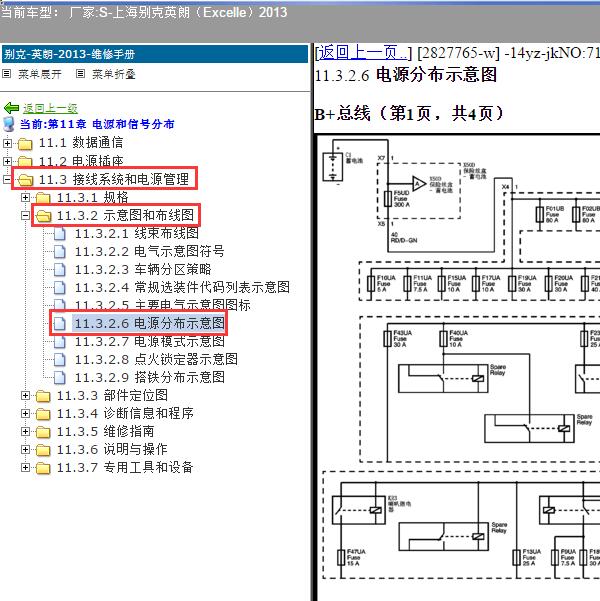Open 11.3.2.5 主要电气示意图图标 page

pos(162,305)
